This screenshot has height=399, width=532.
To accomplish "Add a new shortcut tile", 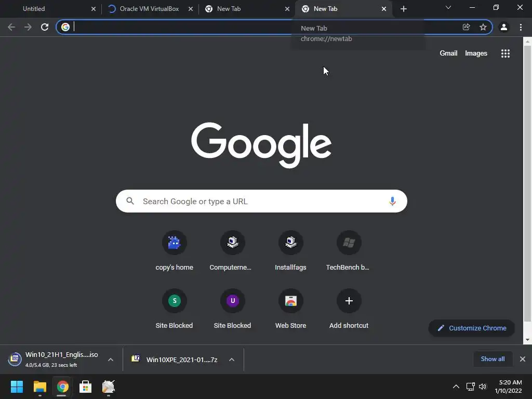I will (349, 309).
